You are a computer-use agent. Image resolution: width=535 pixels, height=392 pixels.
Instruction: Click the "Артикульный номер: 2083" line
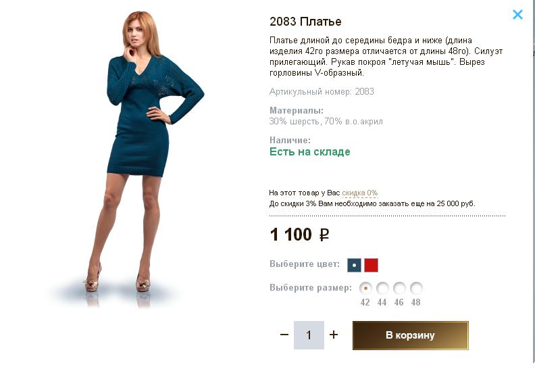point(322,91)
